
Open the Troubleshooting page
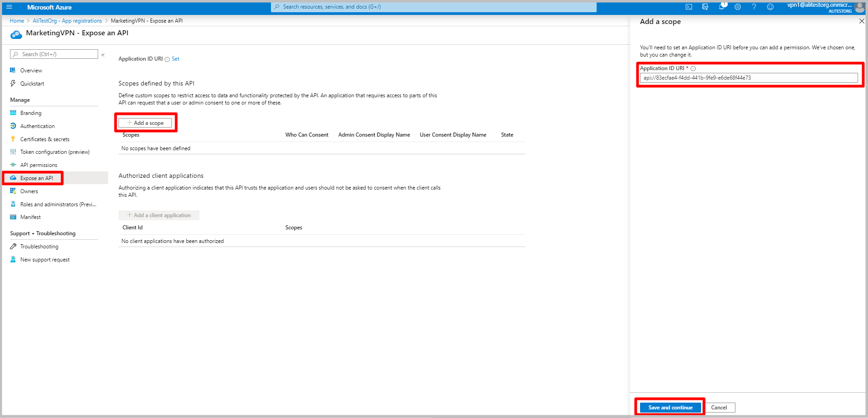tap(39, 247)
